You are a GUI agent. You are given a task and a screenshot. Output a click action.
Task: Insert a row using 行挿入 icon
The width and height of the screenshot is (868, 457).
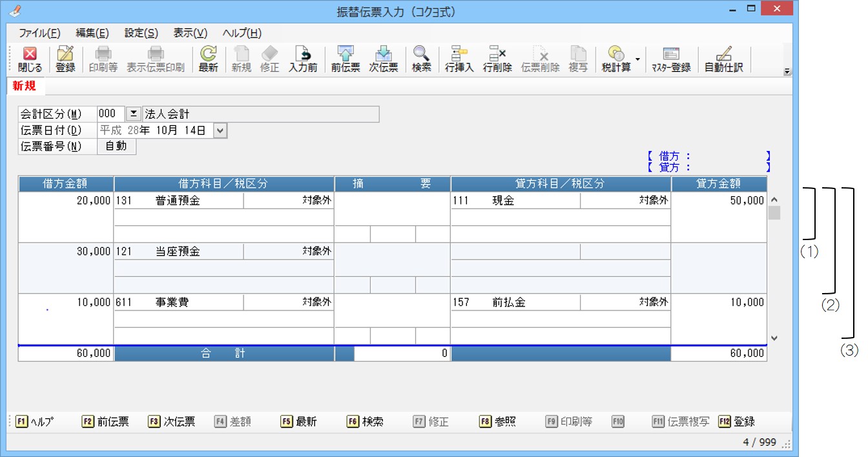click(x=459, y=59)
